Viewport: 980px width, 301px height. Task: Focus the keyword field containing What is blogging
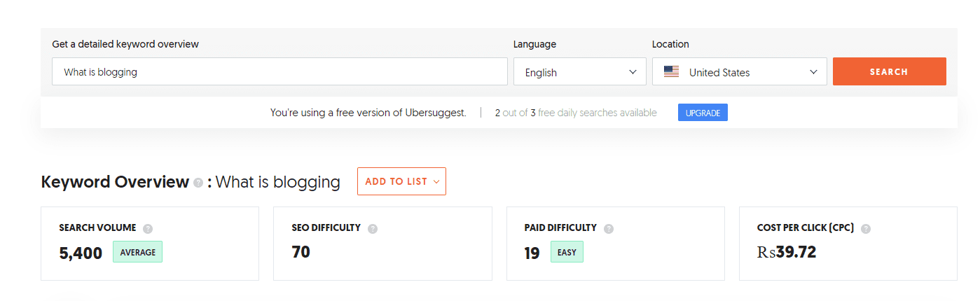(279, 71)
